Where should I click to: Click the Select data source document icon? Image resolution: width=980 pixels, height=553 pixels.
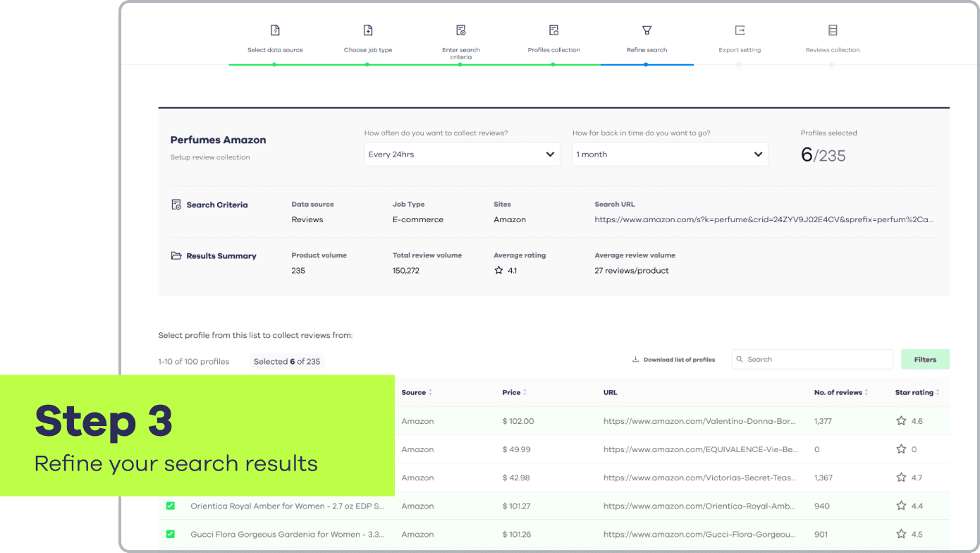(x=274, y=30)
